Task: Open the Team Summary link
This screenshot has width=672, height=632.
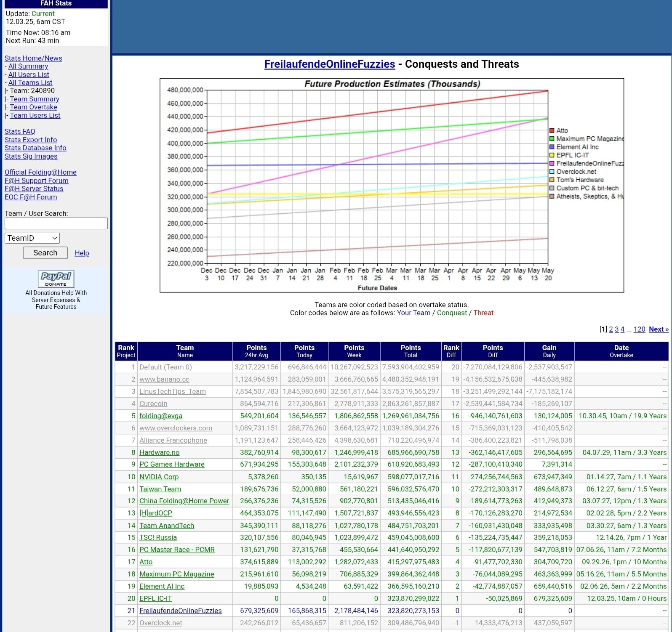Action: pyautogui.click(x=35, y=99)
